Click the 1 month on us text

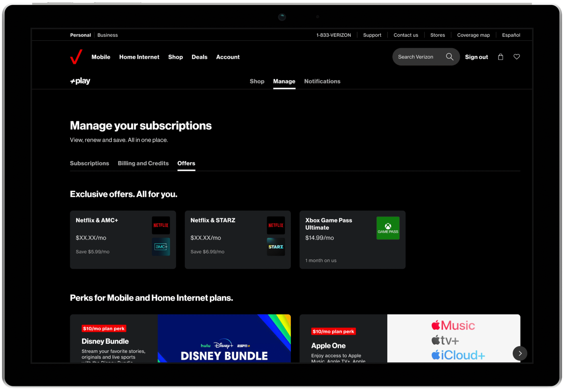click(x=321, y=261)
